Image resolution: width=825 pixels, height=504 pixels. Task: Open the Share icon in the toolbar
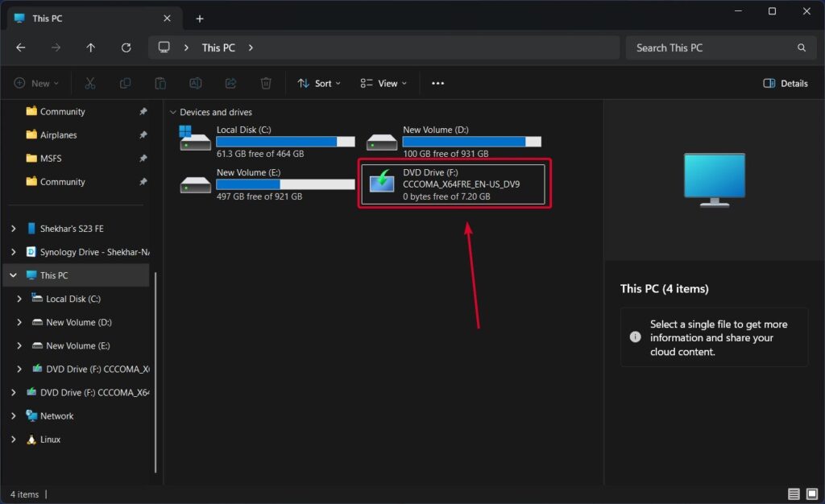(x=230, y=83)
